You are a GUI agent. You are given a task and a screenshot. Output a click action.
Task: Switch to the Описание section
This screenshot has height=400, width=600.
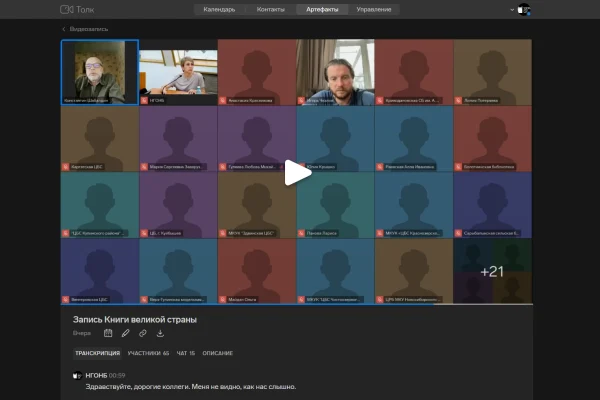pyautogui.click(x=218, y=353)
